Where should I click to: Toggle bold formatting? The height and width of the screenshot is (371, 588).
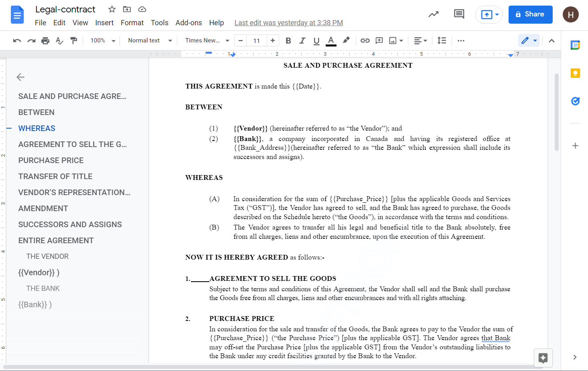288,40
